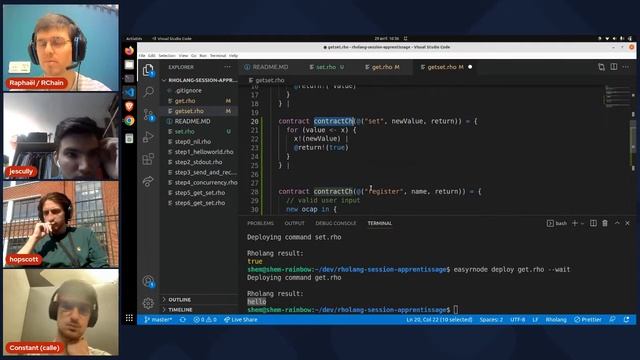Click the editor minimap preview
The height and width of the screenshot is (360, 640).
(617, 96)
